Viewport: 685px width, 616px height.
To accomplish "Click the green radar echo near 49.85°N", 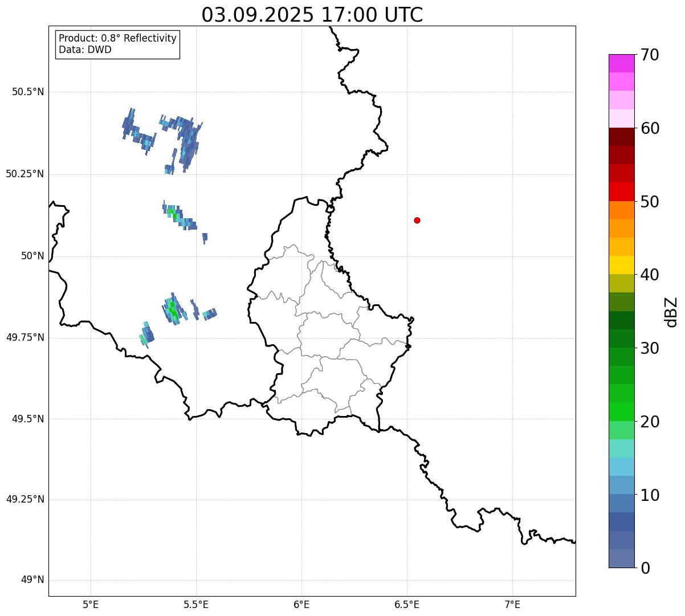I will (x=173, y=310).
